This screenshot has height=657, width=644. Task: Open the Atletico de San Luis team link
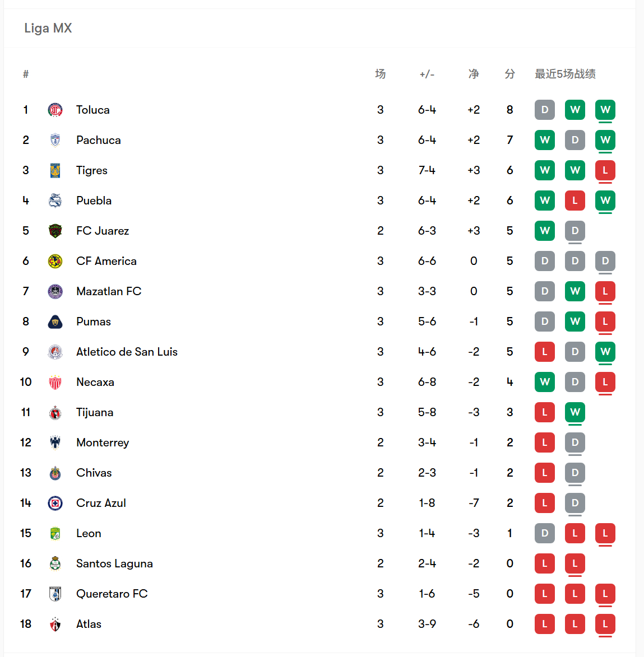point(127,352)
